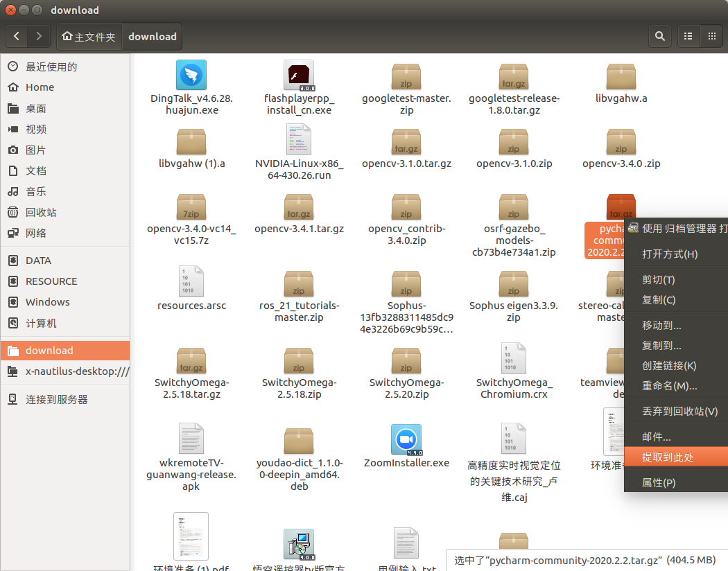The height and width of the screenshot is (571, 728).
Task: Open RESOURCE drive in sidebar
Action: pyautogui.click(x=65, y=281)
